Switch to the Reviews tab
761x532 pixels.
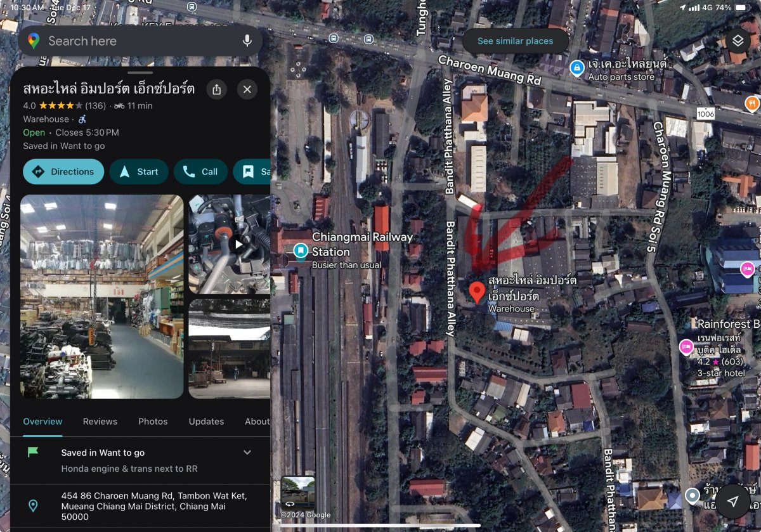pos(100,422)
